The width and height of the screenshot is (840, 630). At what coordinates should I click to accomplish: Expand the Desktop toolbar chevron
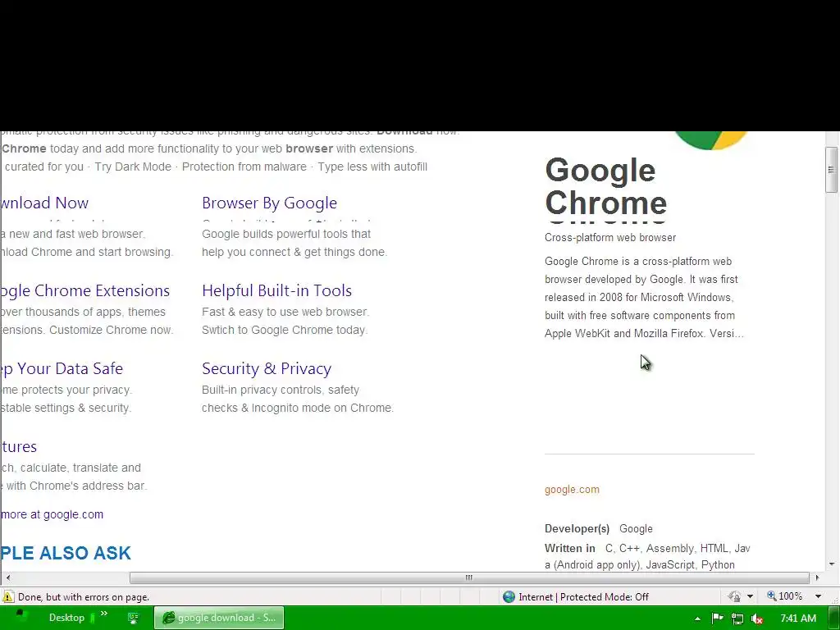point(104,614)
